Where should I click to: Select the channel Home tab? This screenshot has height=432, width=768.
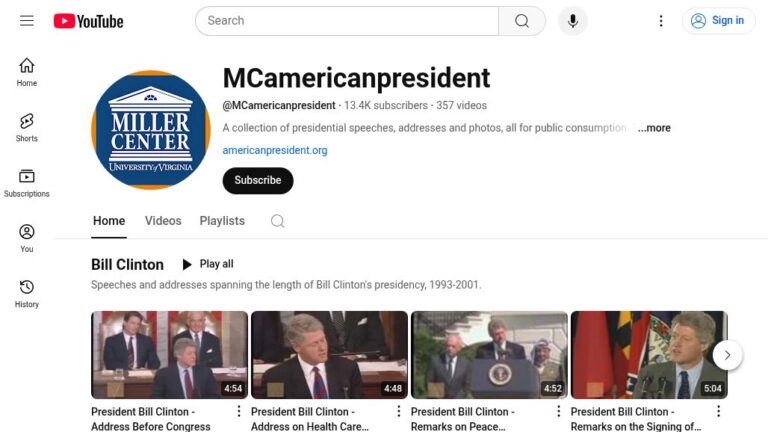pyautogui.click(x=109, y=221)
